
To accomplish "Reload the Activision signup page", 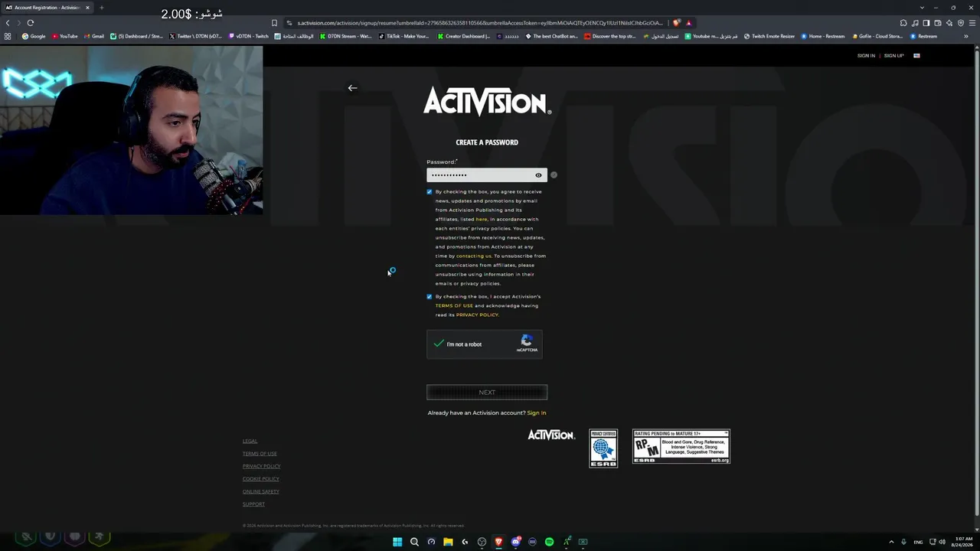I will [31, 23].
